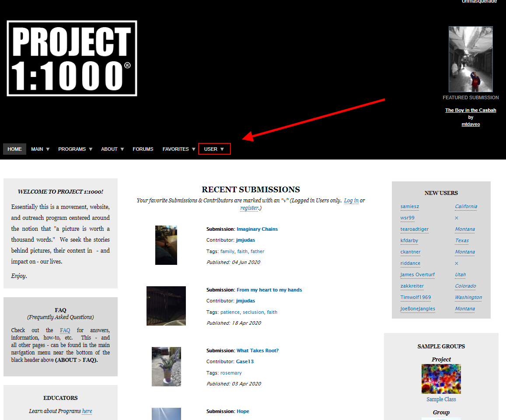Expand the MAIN dropdown menu
This screenshot has height=420, width=506.
coord(40,149)
